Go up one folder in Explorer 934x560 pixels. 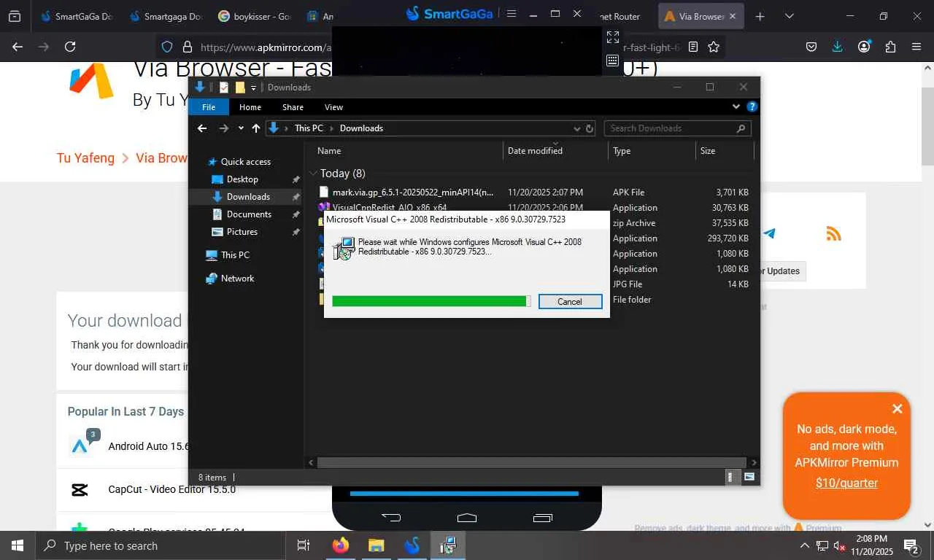pyautogui.click(x=256, y=128)
